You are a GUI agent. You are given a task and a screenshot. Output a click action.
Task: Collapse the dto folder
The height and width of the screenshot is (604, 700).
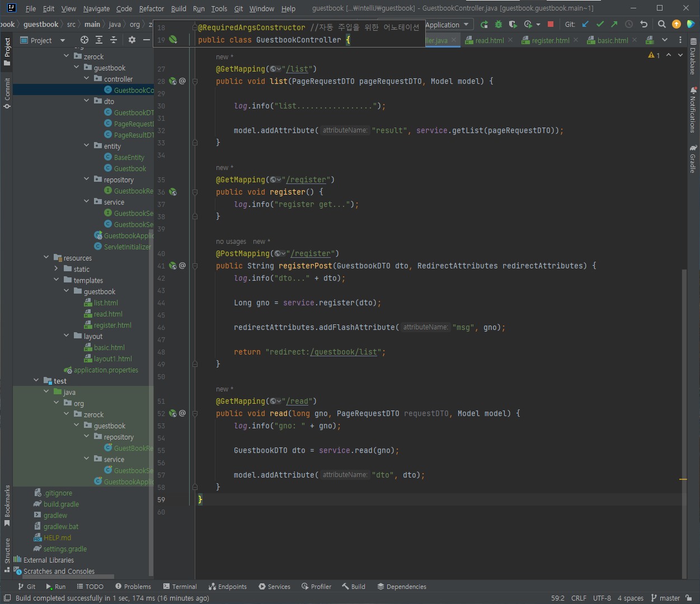click(87, 101)
